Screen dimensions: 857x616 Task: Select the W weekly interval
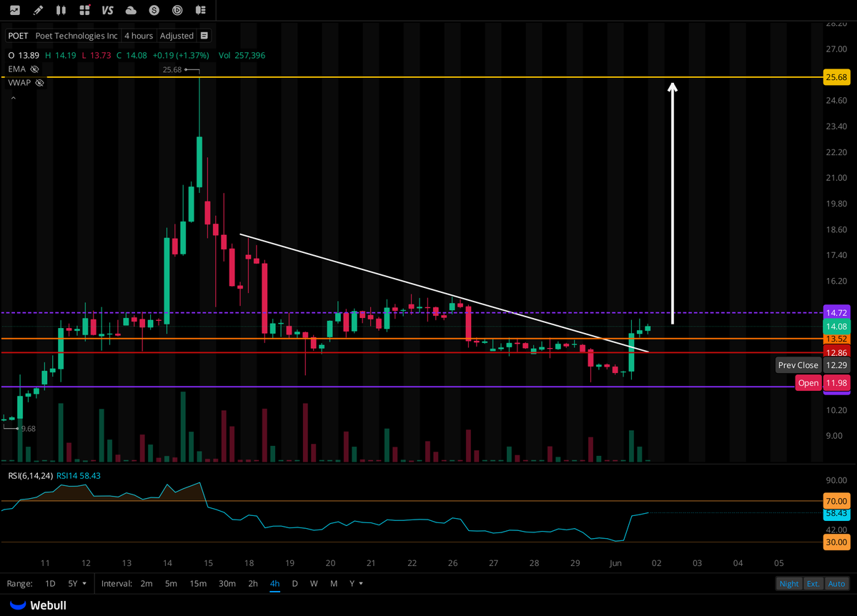pos(314,584)
